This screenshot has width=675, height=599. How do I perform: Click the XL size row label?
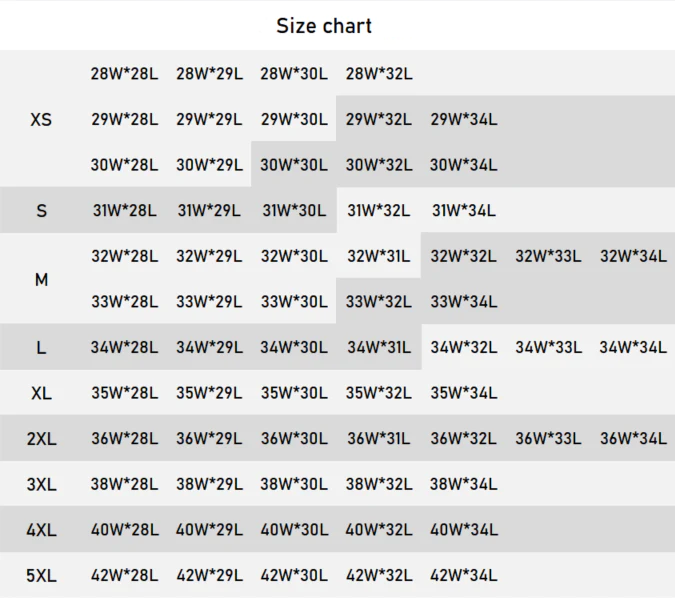[x=41, y=393]
